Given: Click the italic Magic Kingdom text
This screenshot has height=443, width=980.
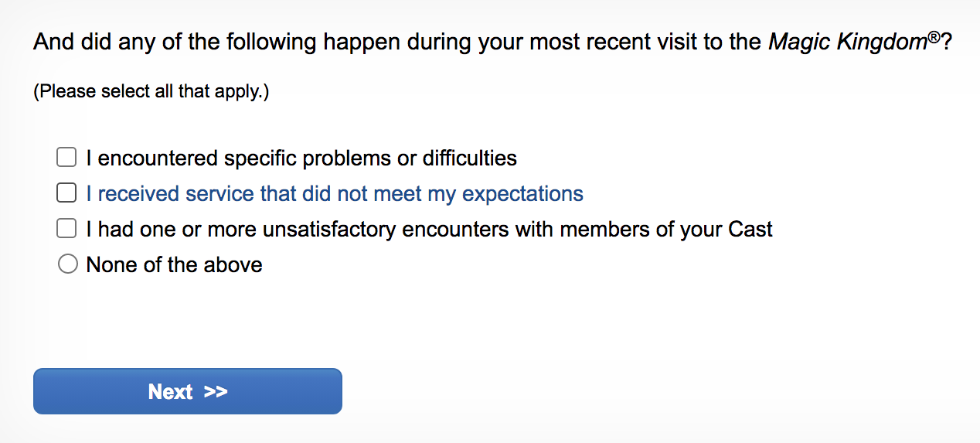Looking at the screenshot, I should (x=848, y=42).
